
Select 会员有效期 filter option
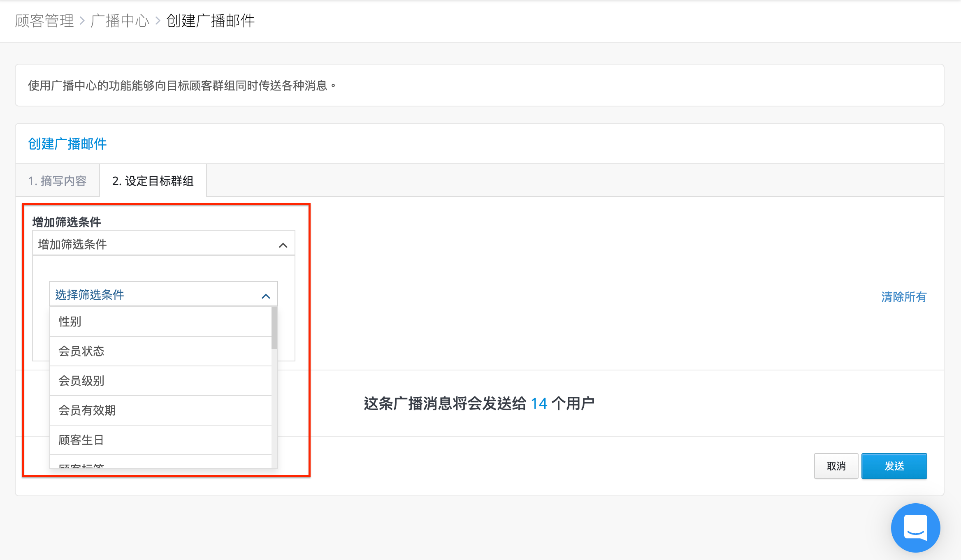click(161, 410)
